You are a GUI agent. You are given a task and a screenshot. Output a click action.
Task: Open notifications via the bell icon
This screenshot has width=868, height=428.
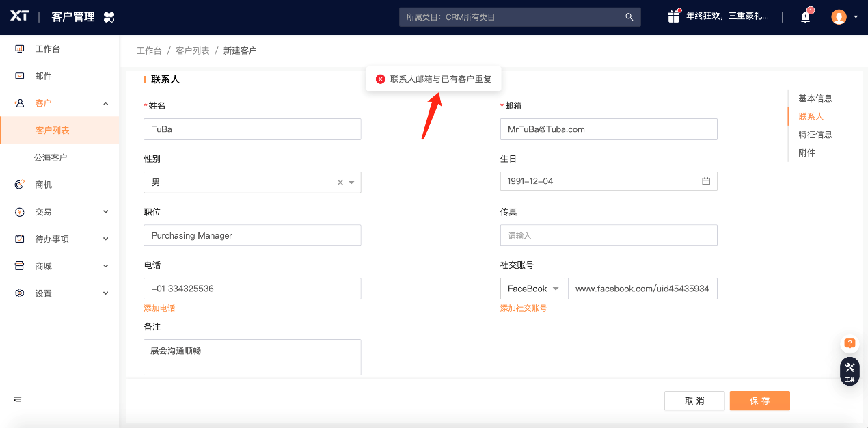coord(805,16)
